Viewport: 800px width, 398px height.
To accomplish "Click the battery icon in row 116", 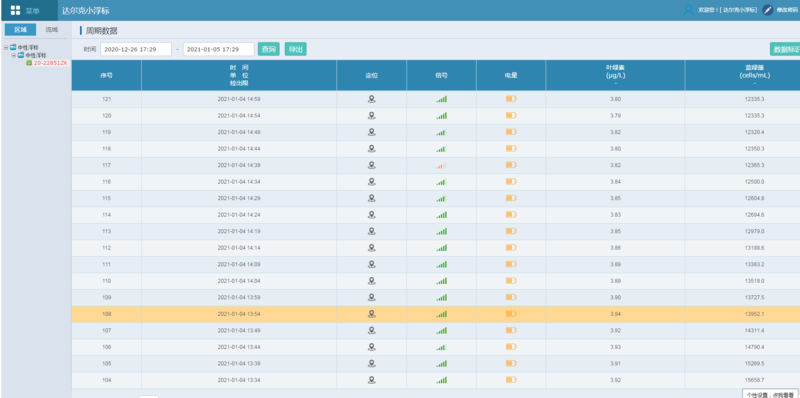I will (x=511, y=181).
